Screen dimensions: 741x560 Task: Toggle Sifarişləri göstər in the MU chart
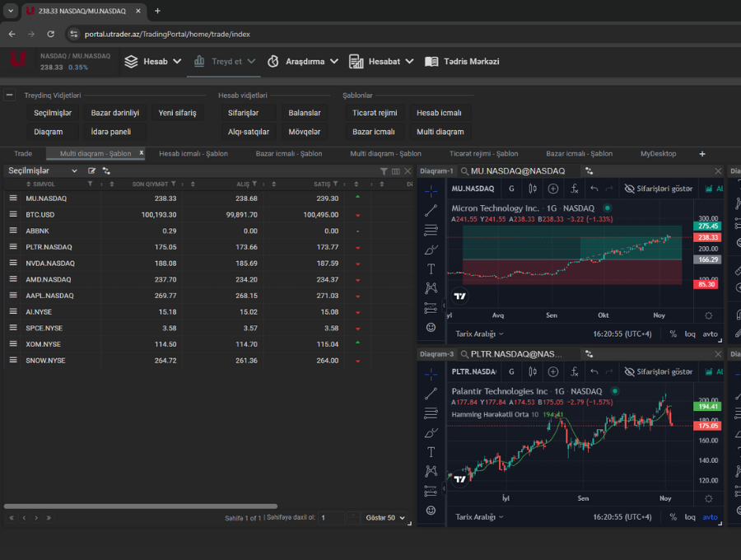[658, 189]
